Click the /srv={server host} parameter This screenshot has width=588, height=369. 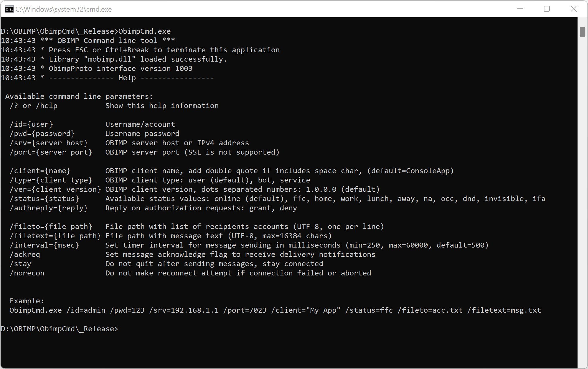(49, 143)
